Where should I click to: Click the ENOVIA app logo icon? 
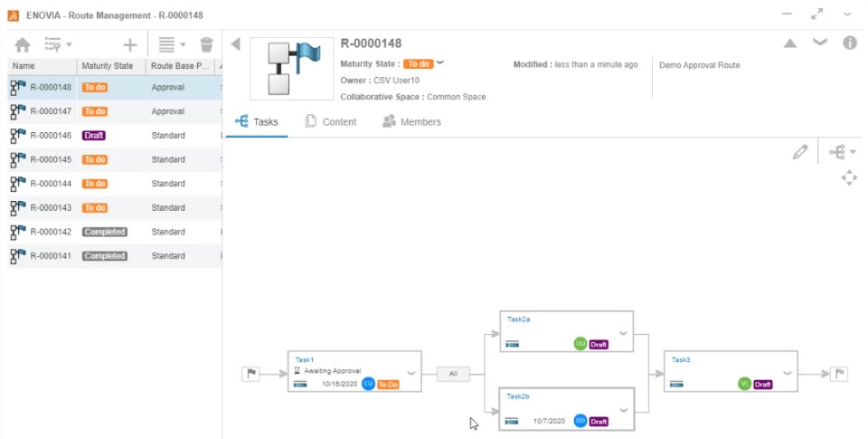[x=14, y=15]
